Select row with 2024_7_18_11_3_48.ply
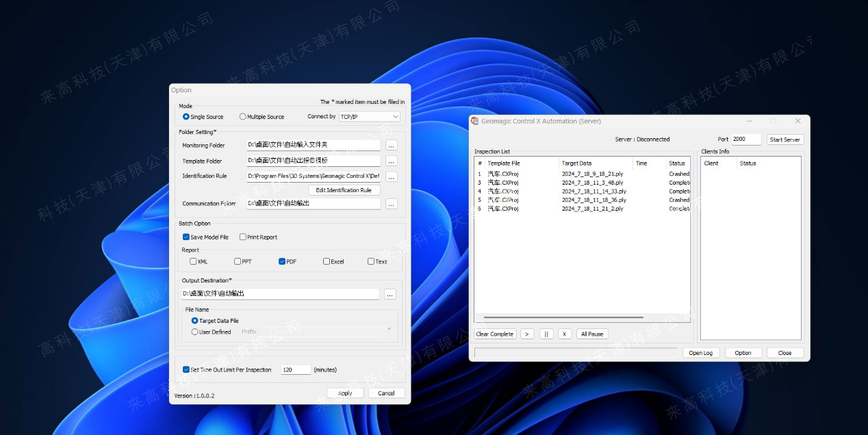The image size is (868, 435). coord(583,183)
